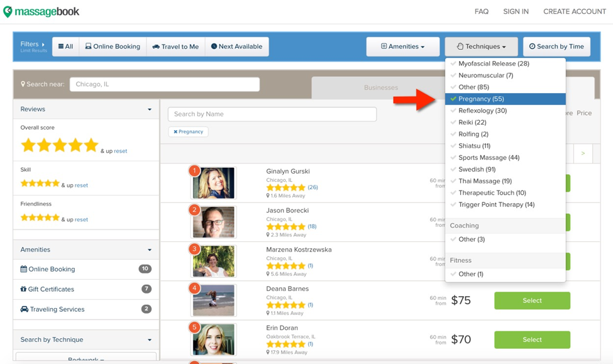
Task: Switch to the Businesses tab
Action: pos(381,87)
